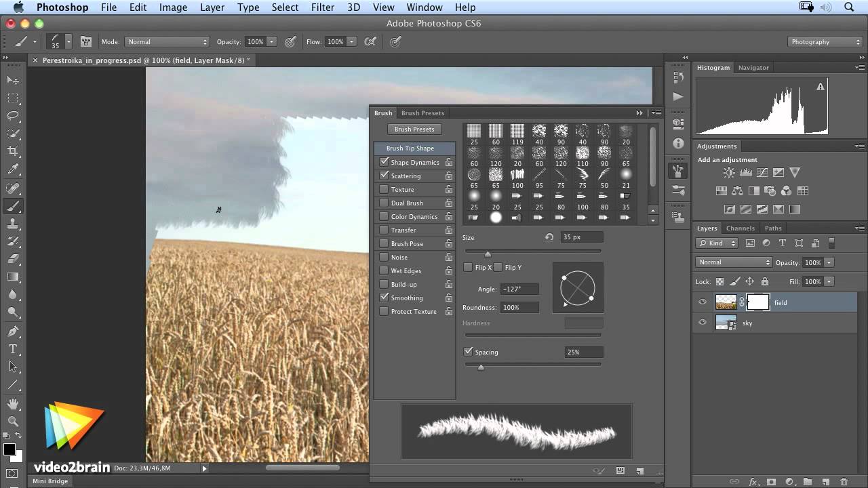Open the Window menu
The height and width of the screenshot is (488, 868).
(425, 7)
